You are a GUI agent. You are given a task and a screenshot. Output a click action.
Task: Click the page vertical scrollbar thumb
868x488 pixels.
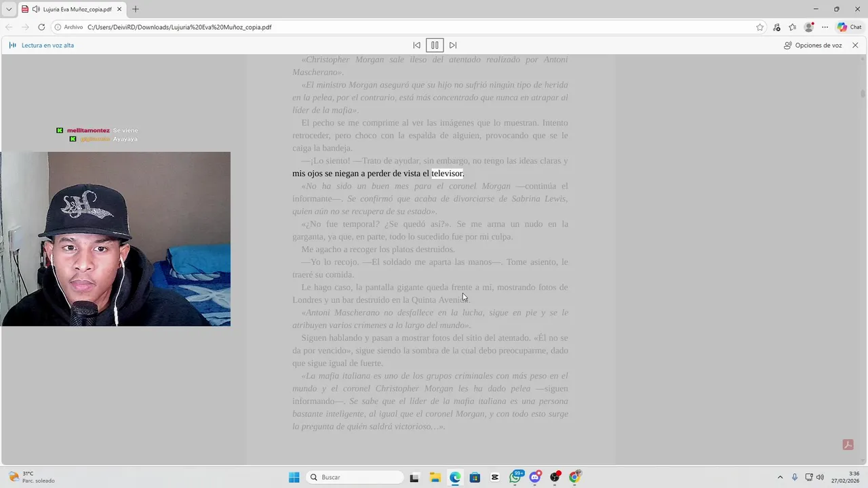(863, 94)
